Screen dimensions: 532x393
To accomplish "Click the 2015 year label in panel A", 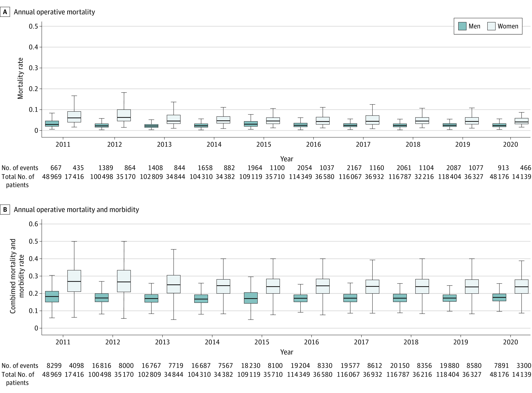I will pos(264,144).
